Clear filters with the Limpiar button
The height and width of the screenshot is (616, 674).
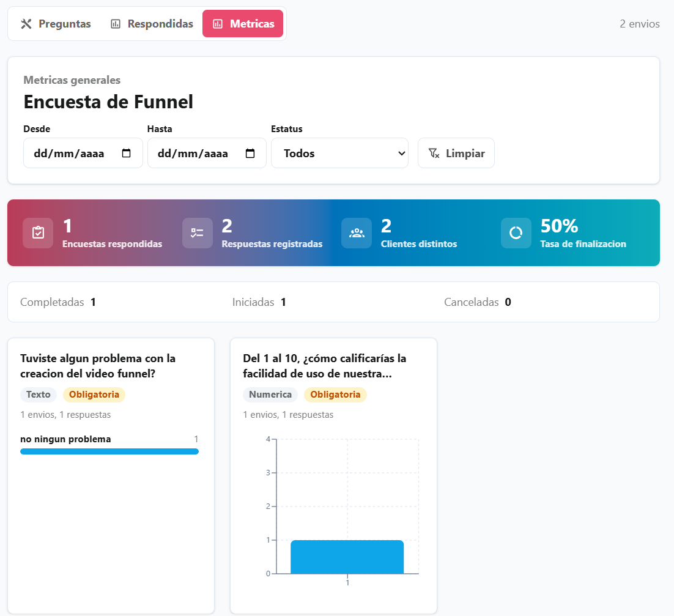[456, 153]
